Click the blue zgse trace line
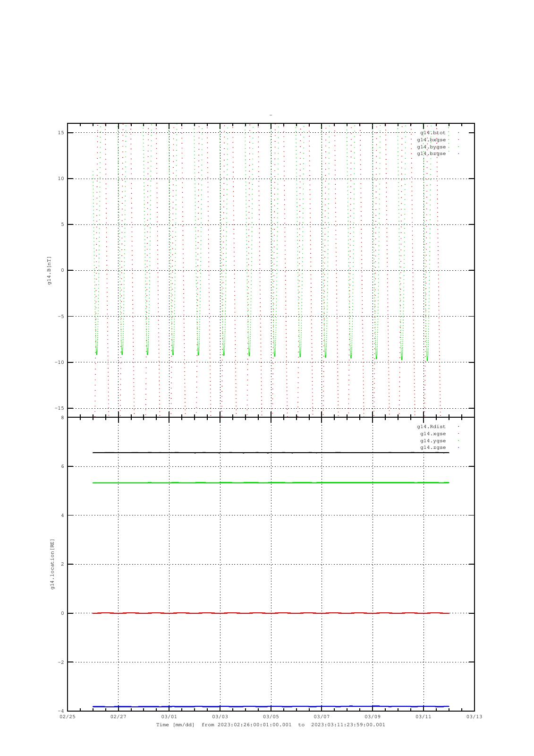The width and height of the screenshot is (534, 756). 271,706
